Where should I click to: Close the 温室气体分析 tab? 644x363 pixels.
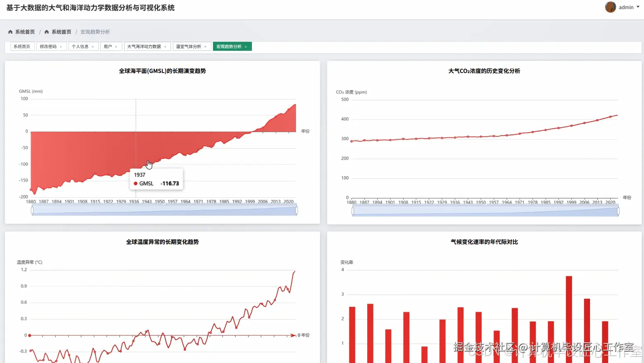click(206, 47)
